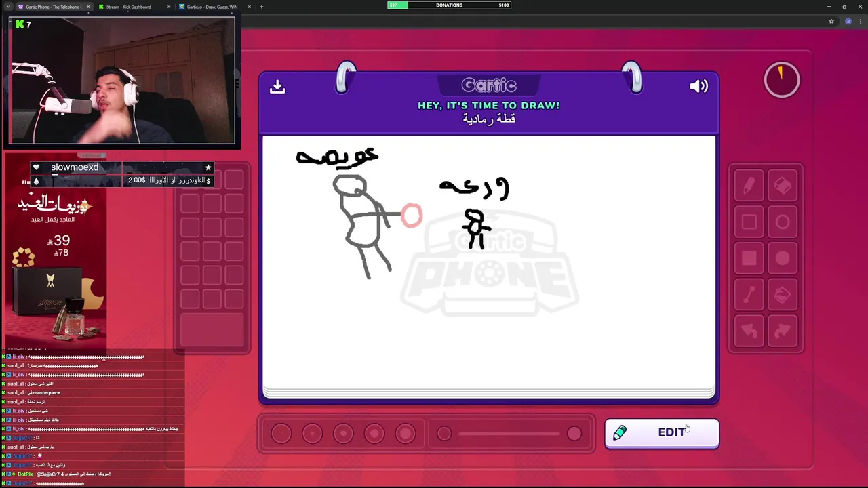Close the Gartic.io tab
The width and height of the screenshot is (868, 488).
(250, 7)
